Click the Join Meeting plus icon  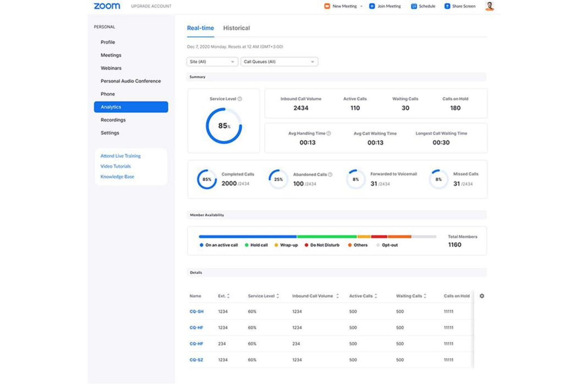coord(372,6)
